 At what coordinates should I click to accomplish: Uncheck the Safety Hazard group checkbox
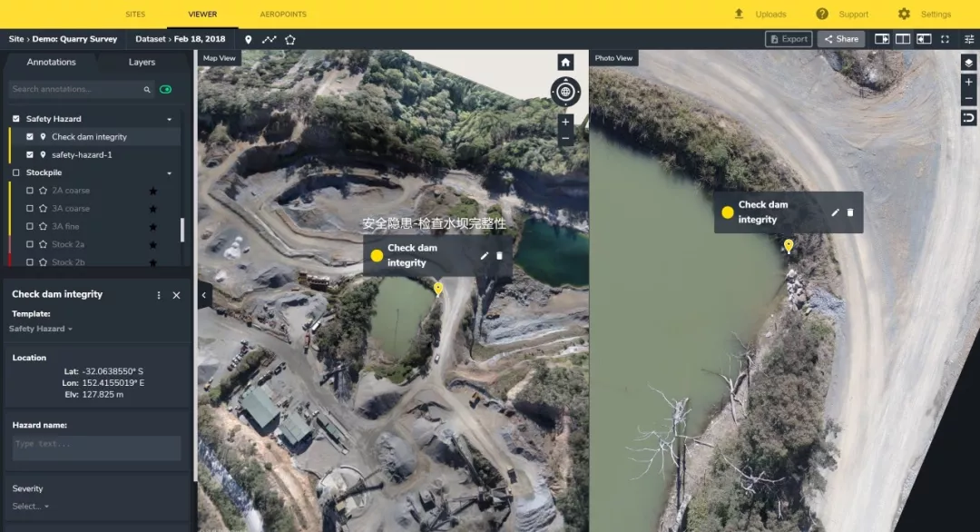[x=15, y=119]
